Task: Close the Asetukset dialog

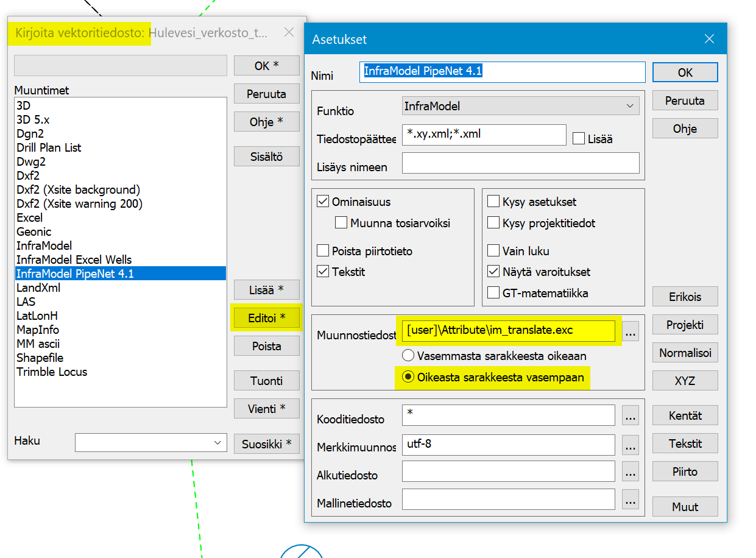Action: point(708,40)
